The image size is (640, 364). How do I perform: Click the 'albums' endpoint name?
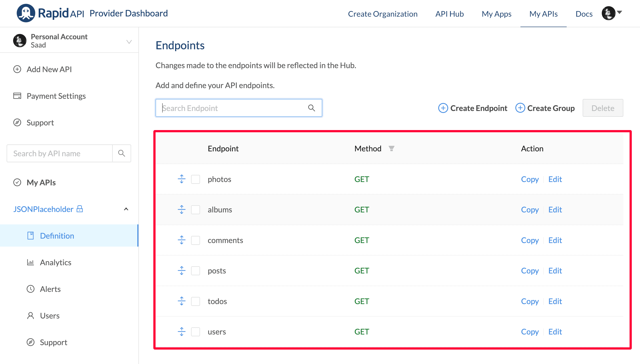(220, 210)
